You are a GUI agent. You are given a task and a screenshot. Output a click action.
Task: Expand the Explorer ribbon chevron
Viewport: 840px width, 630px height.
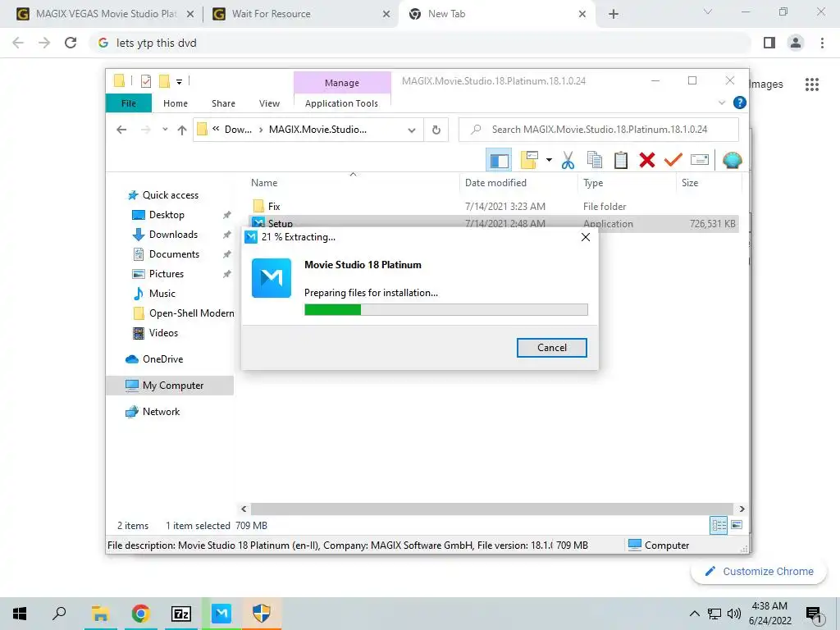tap(722, 103)
